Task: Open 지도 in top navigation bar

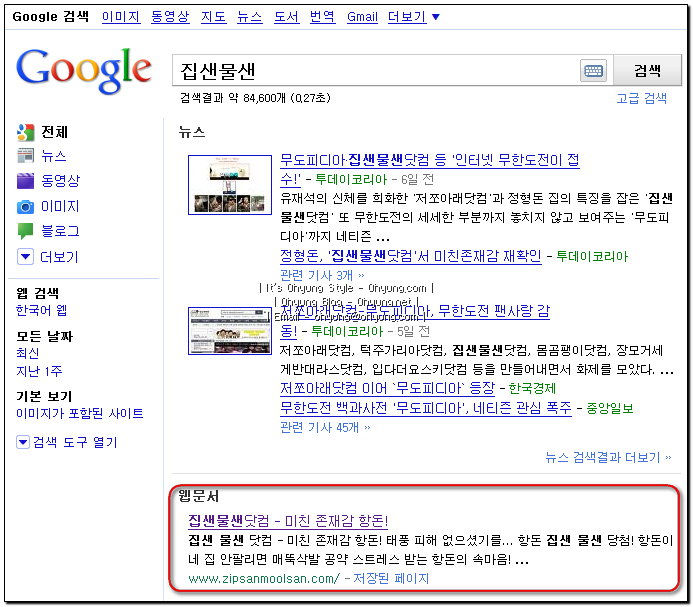Action: [213, 16]
